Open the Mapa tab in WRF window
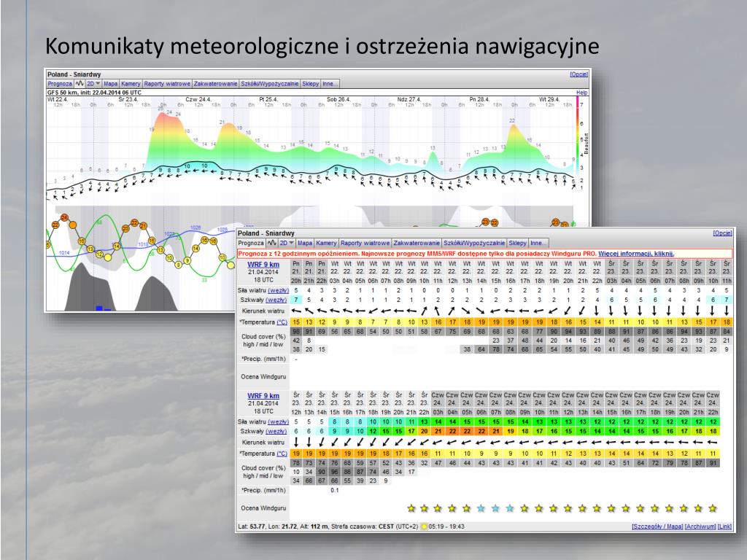This screenshot has width=747, height=560. tap(305, 243)
